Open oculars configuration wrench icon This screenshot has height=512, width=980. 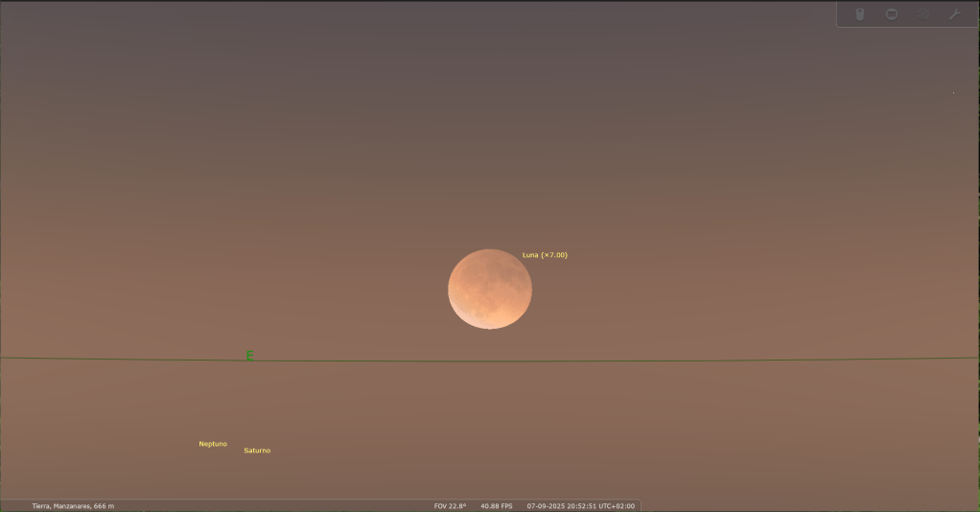click(x=954, y=14)
